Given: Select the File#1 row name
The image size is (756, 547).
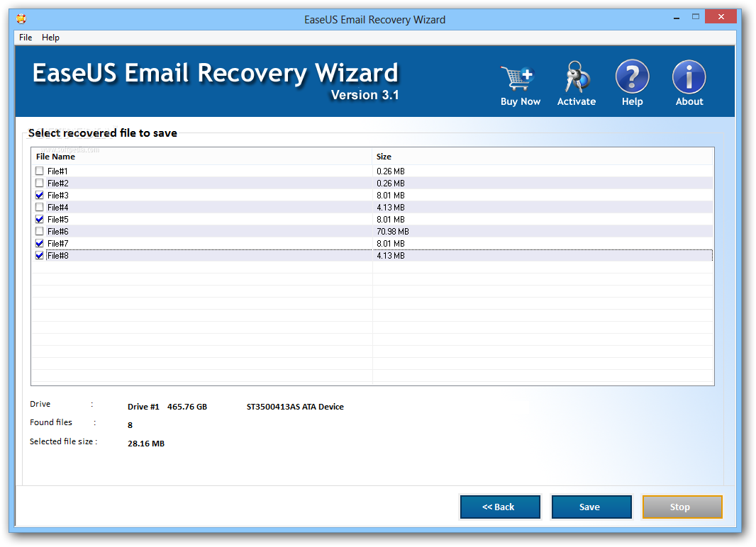Looking at the screenshot, I should click(57, 171).
